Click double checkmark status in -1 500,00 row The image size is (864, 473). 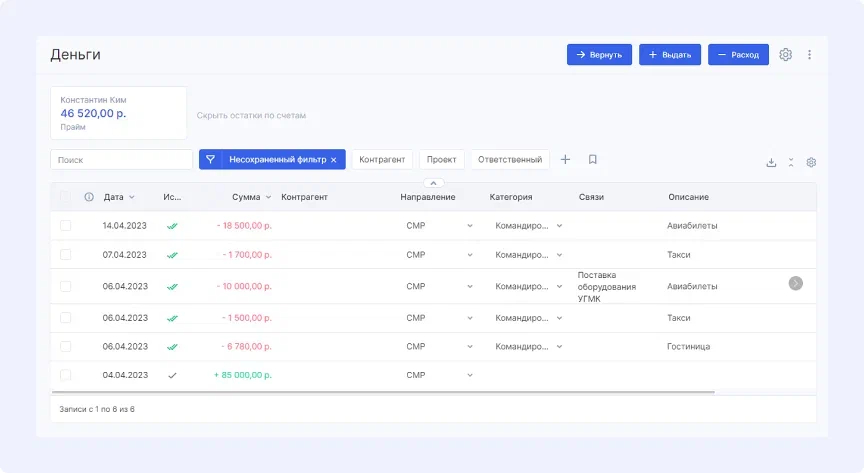(172, 318)
